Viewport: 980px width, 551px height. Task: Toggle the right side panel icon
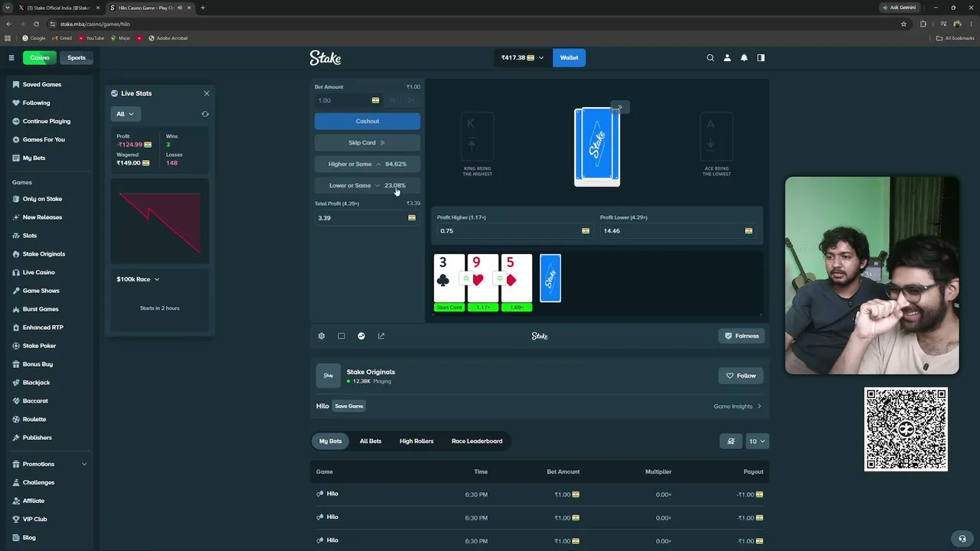point(761,57)
